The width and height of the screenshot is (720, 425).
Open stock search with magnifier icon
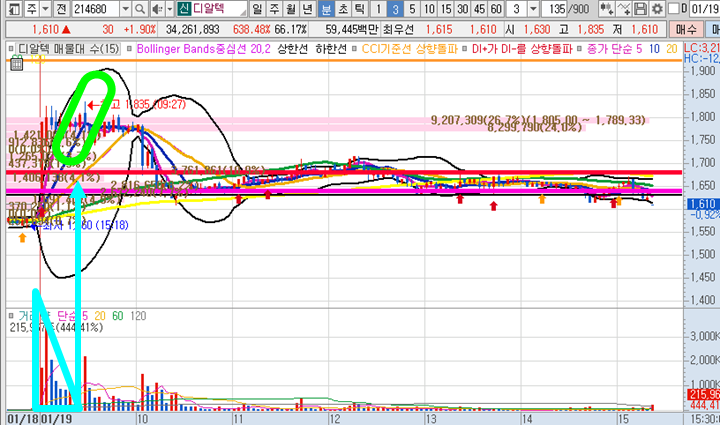[x=140, y=9]
